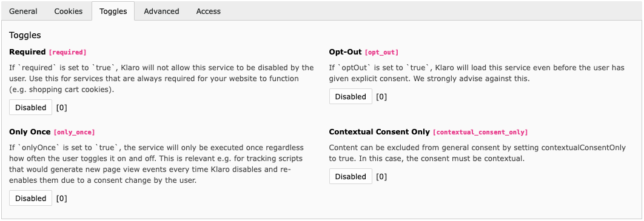
Task: Click the [opt_out] field name tag
Action: pyautogui.click(x=381, y=53)
